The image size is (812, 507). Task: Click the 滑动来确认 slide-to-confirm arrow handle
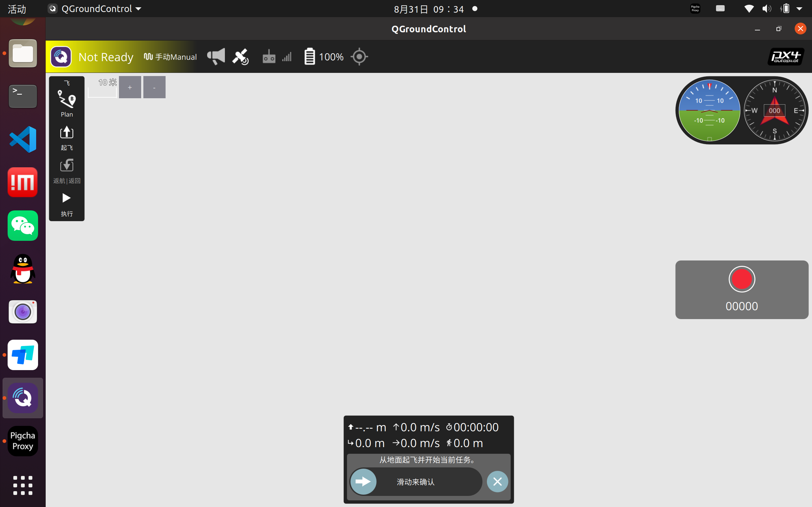(x=363, y=482)
